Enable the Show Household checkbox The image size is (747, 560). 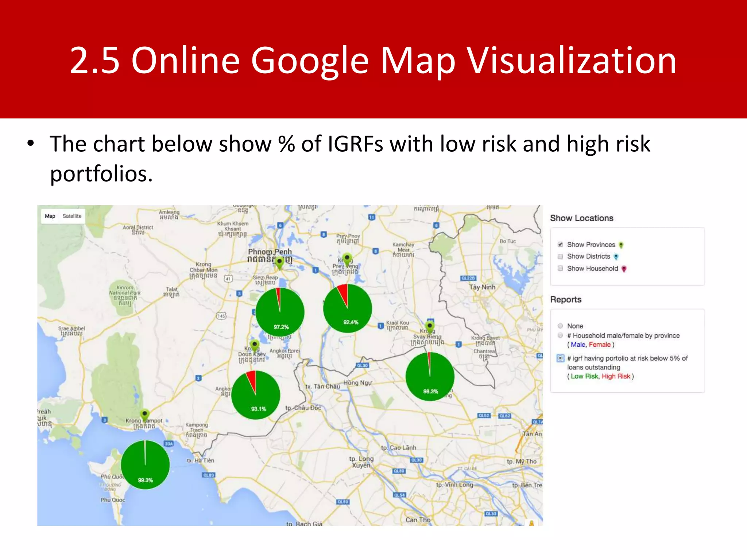[x=560, y=268]
